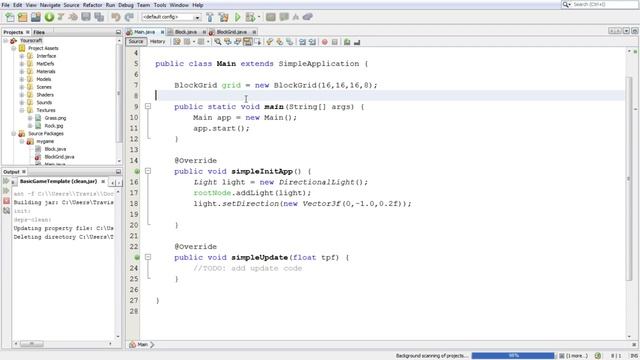The width and height of the screenshot is (640, 360).
Task: Open the Navigate menu
Action: [x=50, y=5]
